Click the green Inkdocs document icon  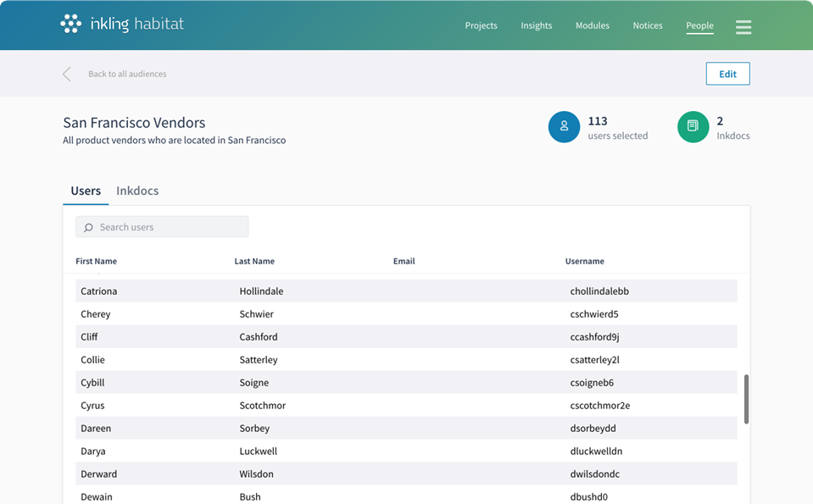click(693, 127)
